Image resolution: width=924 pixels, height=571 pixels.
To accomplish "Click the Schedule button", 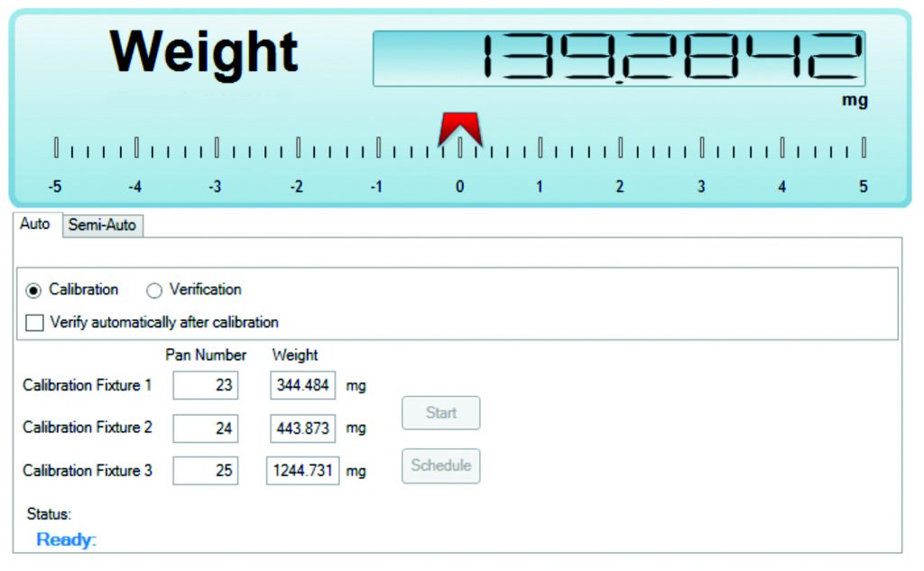I will [x=440, y=465].
